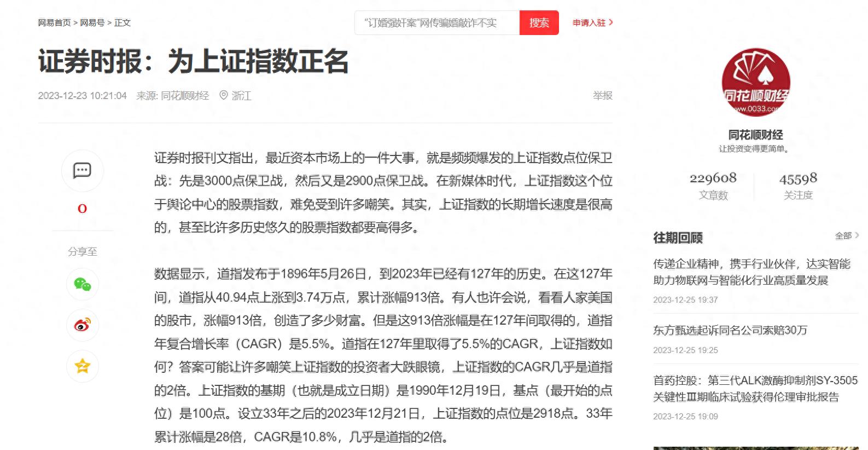Click follower count 45598
The width and height of the screenshot is (868, 450).
[798, 179]
